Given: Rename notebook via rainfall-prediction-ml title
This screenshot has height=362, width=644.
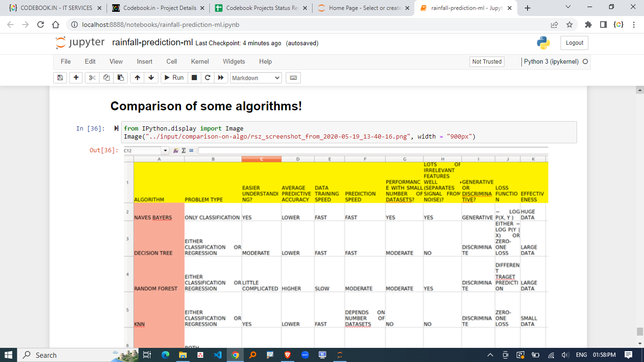Looking at the screenshot, I should 152,43.
